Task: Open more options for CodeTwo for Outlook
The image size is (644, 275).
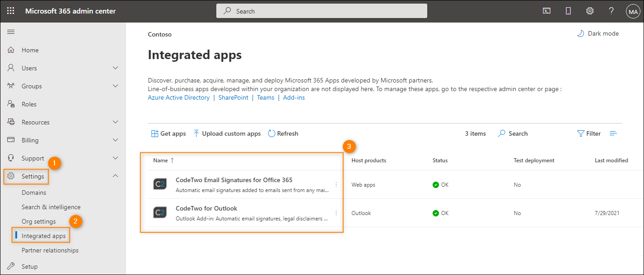Action: [336, 212]
